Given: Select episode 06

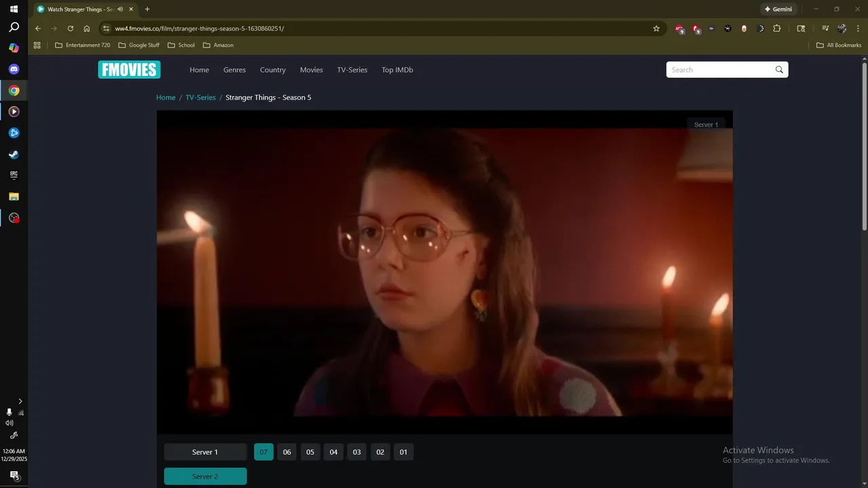Looking at the screenshot, I should coord(287,452).
